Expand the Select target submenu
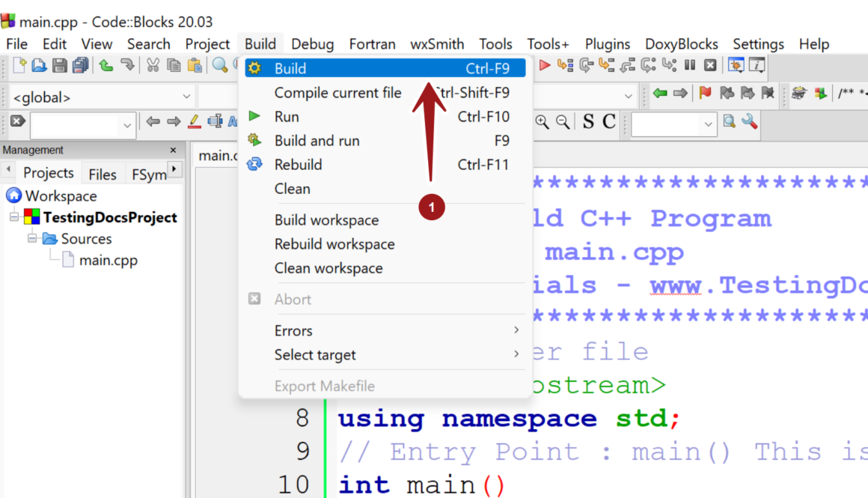The image size is (868, 498). [397, 355]
